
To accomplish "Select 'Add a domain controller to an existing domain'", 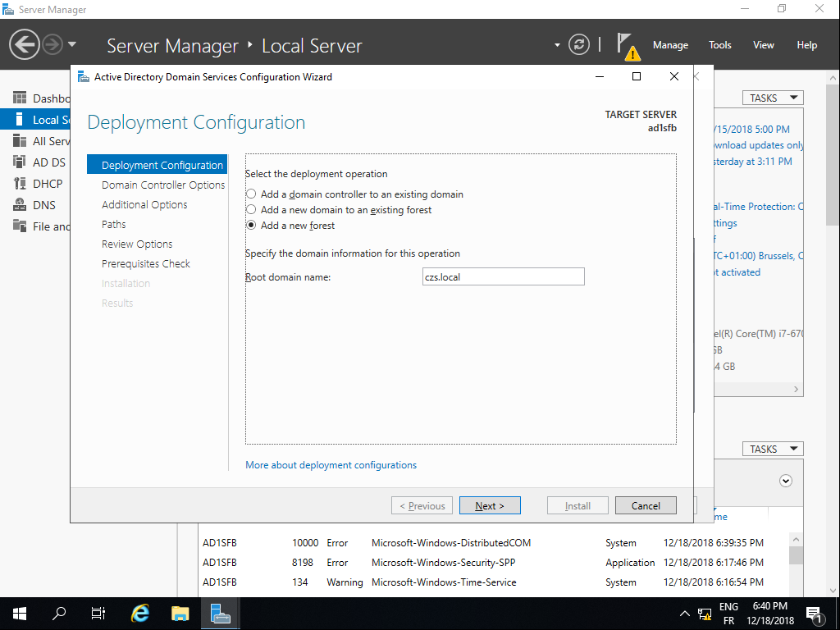I will tap(252, 194).
